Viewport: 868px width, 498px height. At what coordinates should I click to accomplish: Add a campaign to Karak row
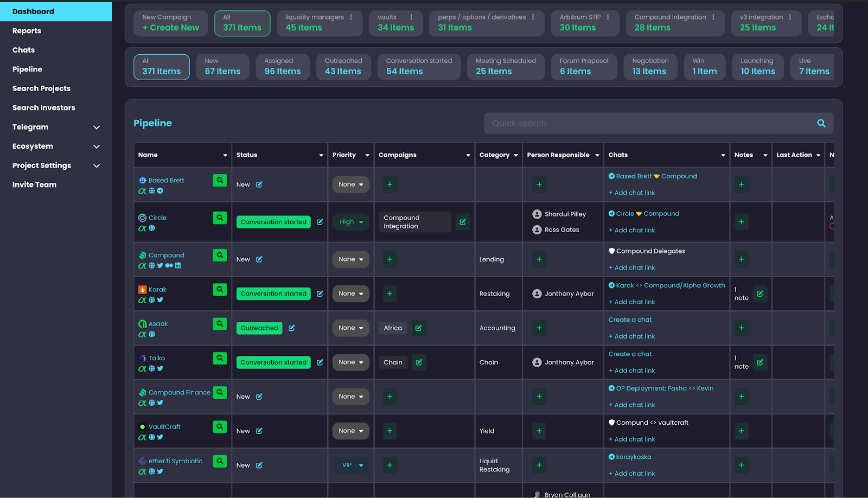(x=390, y=293)
